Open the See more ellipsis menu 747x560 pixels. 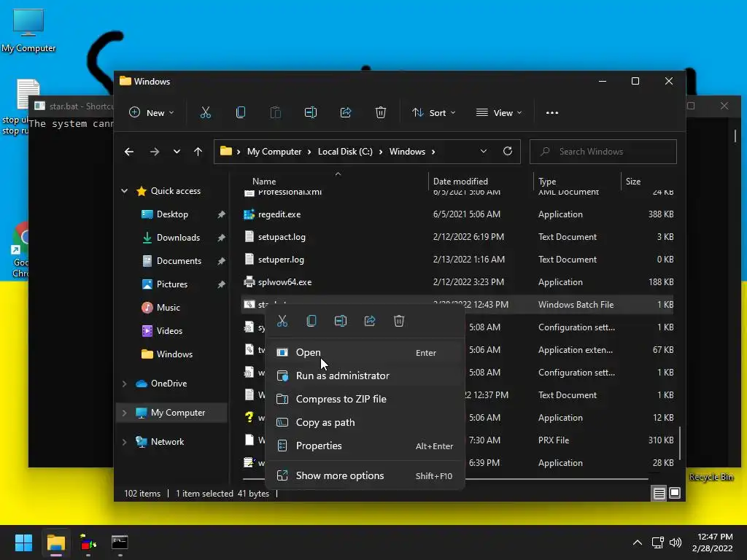[552, 113]
